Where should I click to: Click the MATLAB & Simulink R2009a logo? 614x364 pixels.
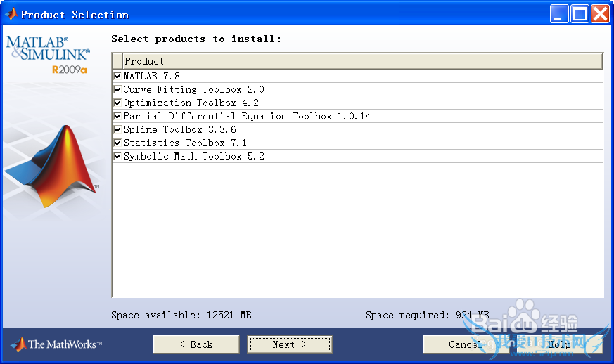tap(48, 55)
